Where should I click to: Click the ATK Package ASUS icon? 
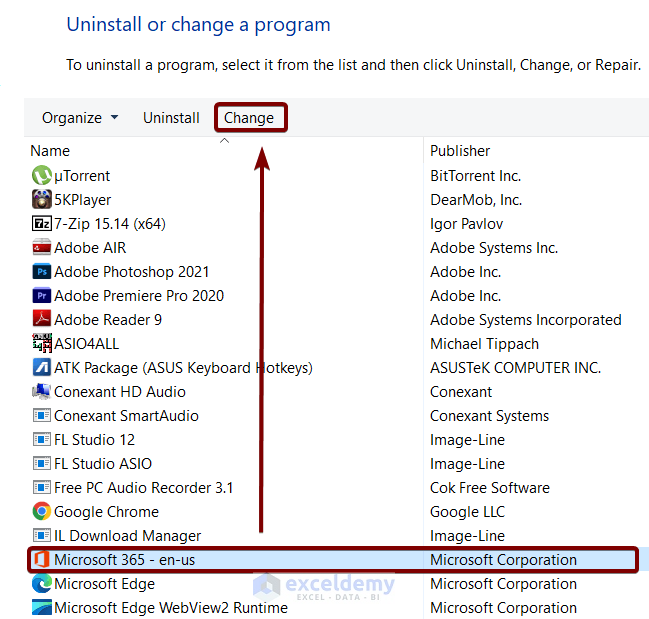pos(42,367)
